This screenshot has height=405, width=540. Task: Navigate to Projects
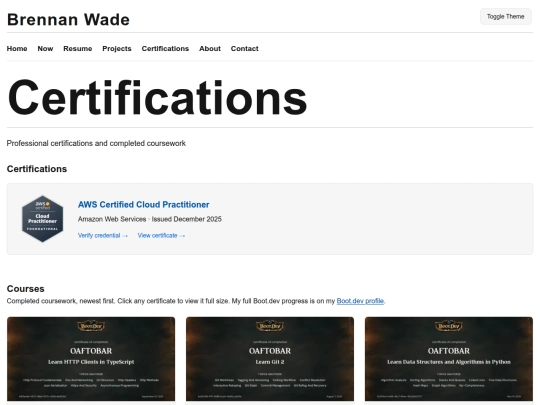click(x=117, y=49)
